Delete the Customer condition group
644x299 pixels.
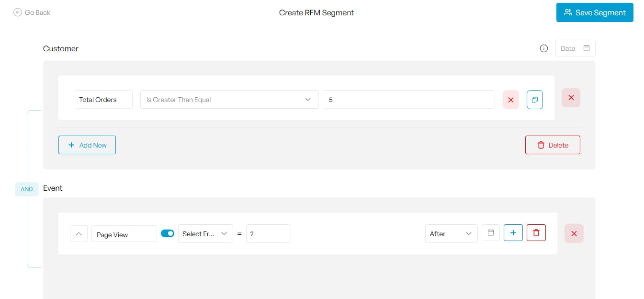[553, 145]
